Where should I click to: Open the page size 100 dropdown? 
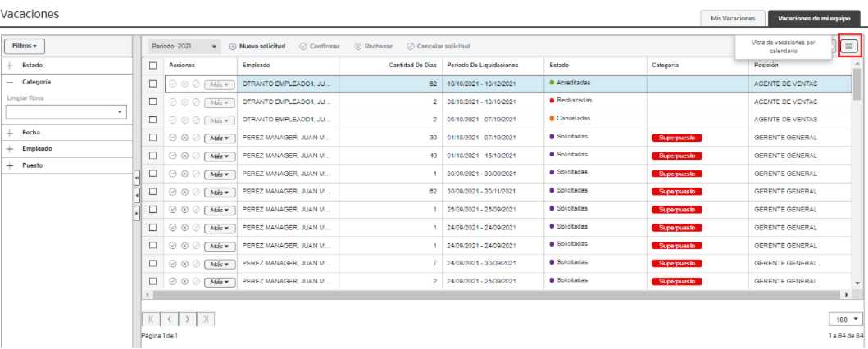pos(847,320)
